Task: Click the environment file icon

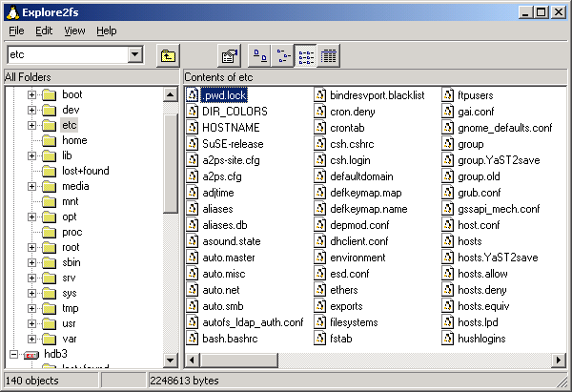Action: (x=320, y=258)
